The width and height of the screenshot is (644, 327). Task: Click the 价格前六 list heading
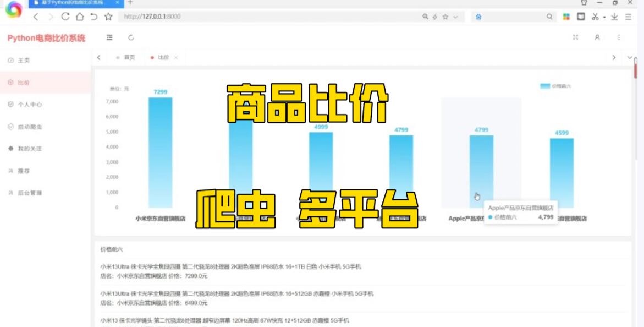[111, 249]
